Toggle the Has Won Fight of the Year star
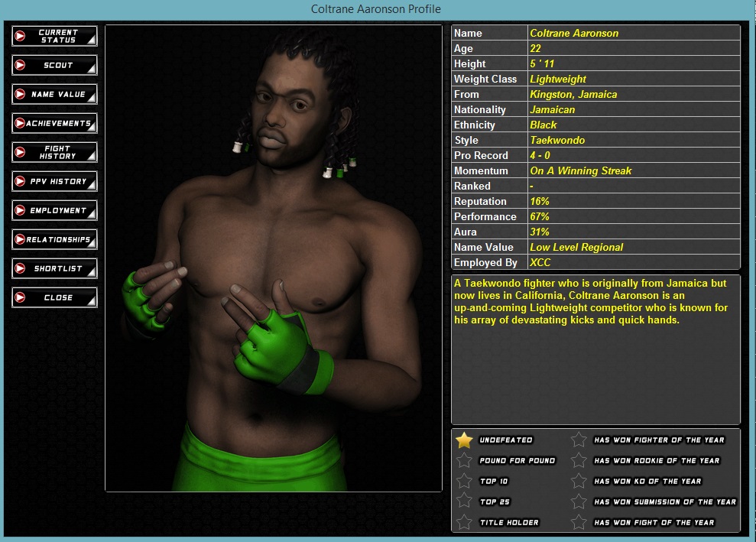 point(579,523)
